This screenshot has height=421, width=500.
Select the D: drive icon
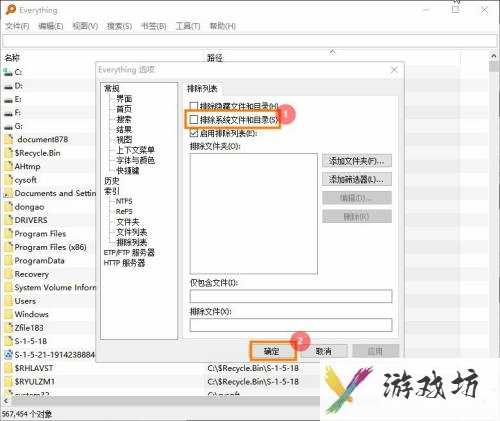[8, 86]
